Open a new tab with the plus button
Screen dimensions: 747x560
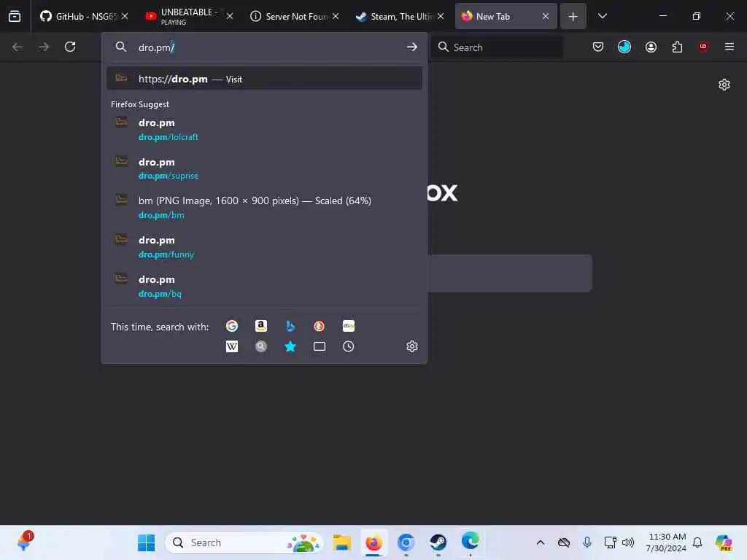573,16
